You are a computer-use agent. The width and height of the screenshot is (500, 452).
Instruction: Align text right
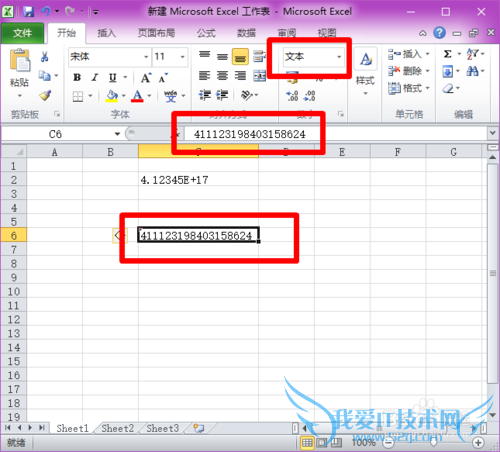240,76
